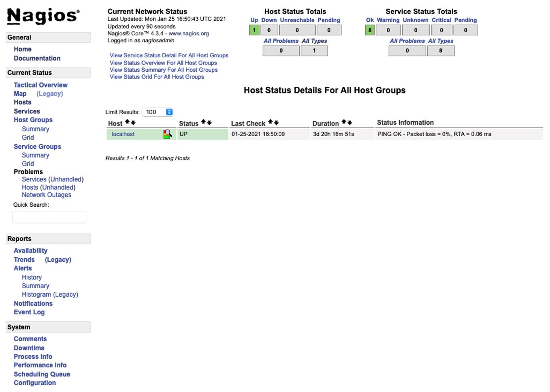
Task: Select Home in the General menu
Action: pos(23,49)
